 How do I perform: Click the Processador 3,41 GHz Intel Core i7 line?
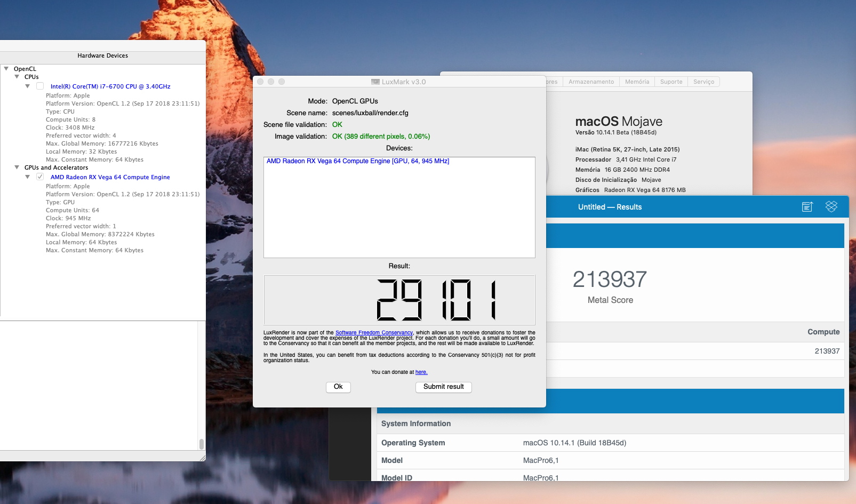pyautogui.click(x=626, y=159)
